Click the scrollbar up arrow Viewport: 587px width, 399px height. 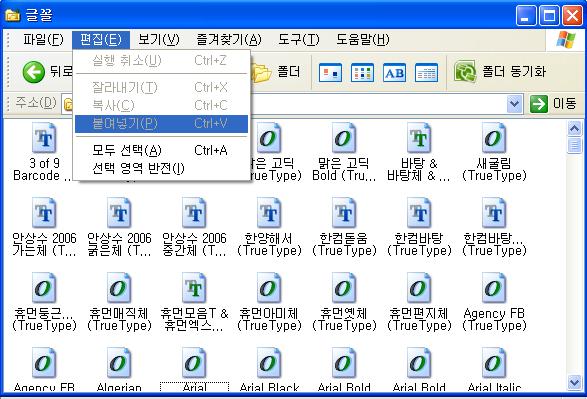pos(574,128)
